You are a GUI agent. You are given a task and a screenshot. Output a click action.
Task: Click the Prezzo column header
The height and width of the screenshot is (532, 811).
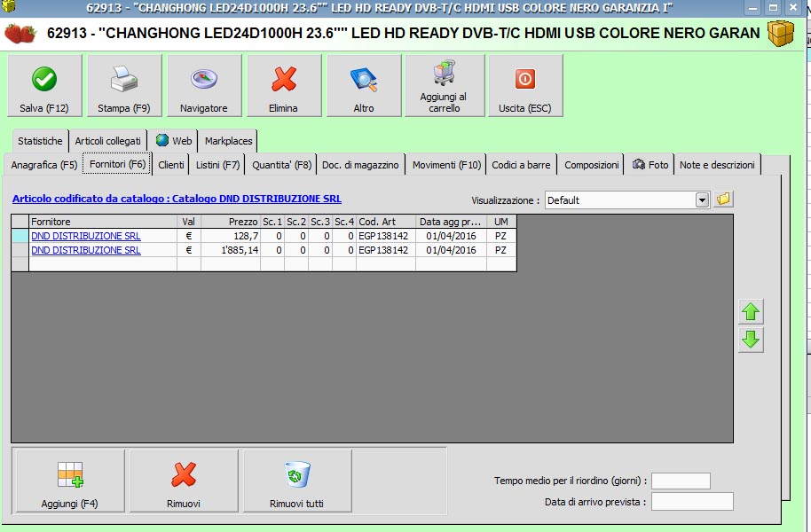[231, 222]
